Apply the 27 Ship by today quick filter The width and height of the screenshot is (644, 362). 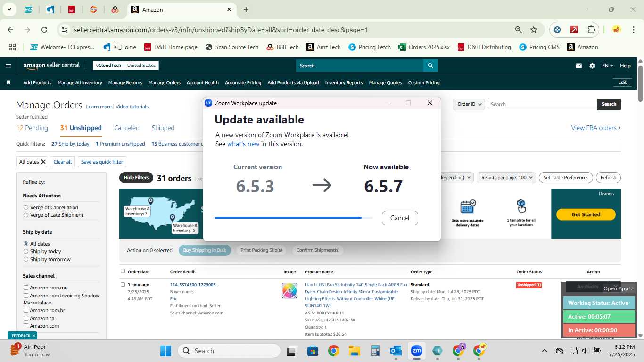coord(70,144)
